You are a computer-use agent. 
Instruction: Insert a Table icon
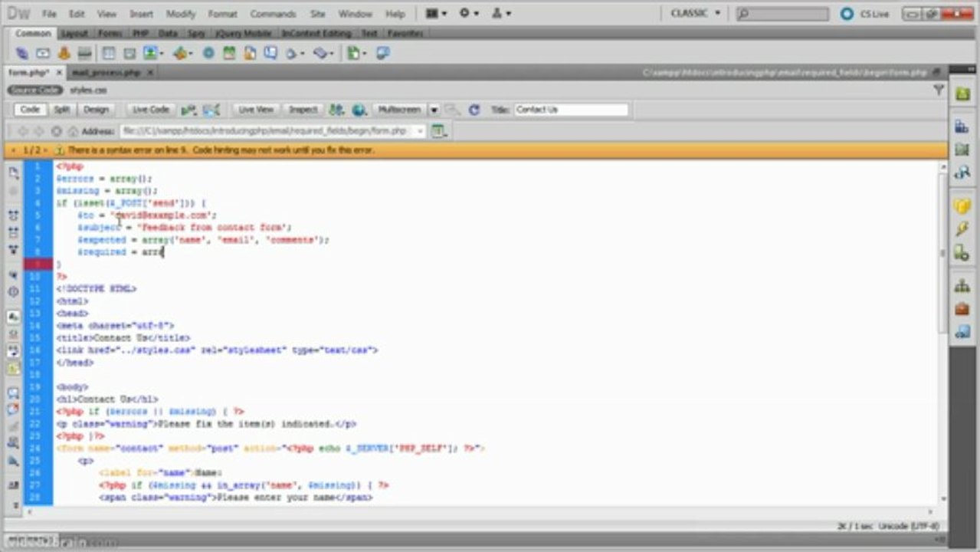pos(109,54)
